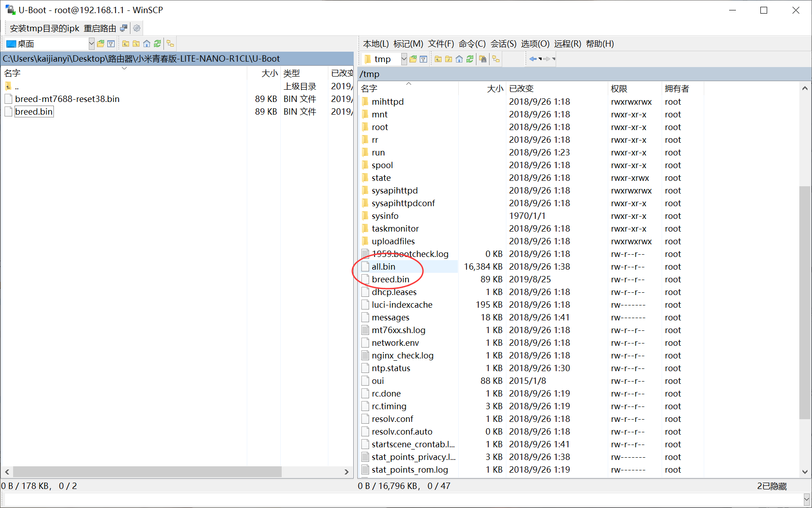Open the 选项(O) menu
The height and width of the screenshot is (508, 812).
[535, 44]
